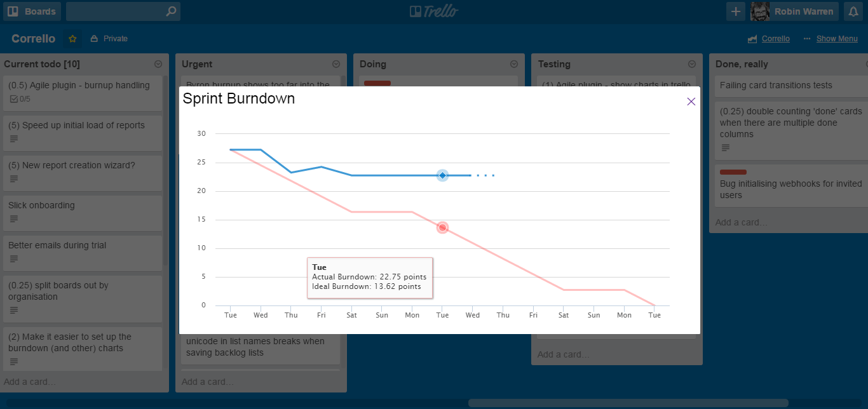This screenshot has width=868, height=409.
Task: Open Robin Warren avatar profile
Action: tap(760, 11)
